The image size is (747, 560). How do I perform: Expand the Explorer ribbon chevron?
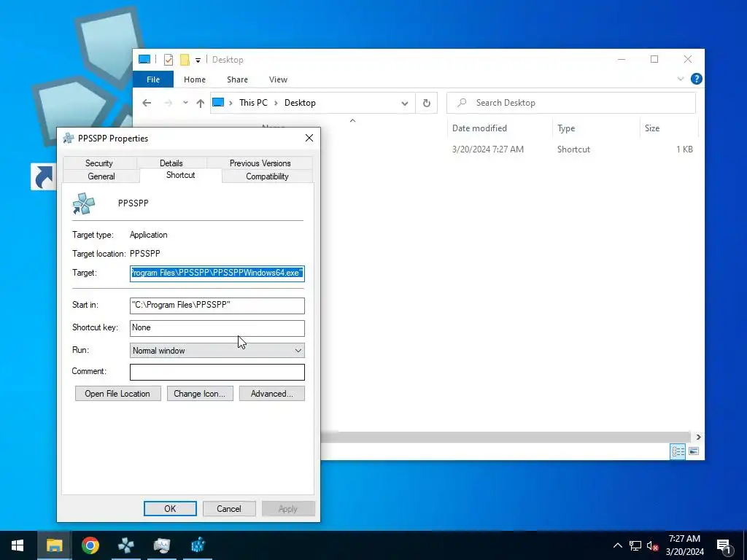tap(681, 79)
